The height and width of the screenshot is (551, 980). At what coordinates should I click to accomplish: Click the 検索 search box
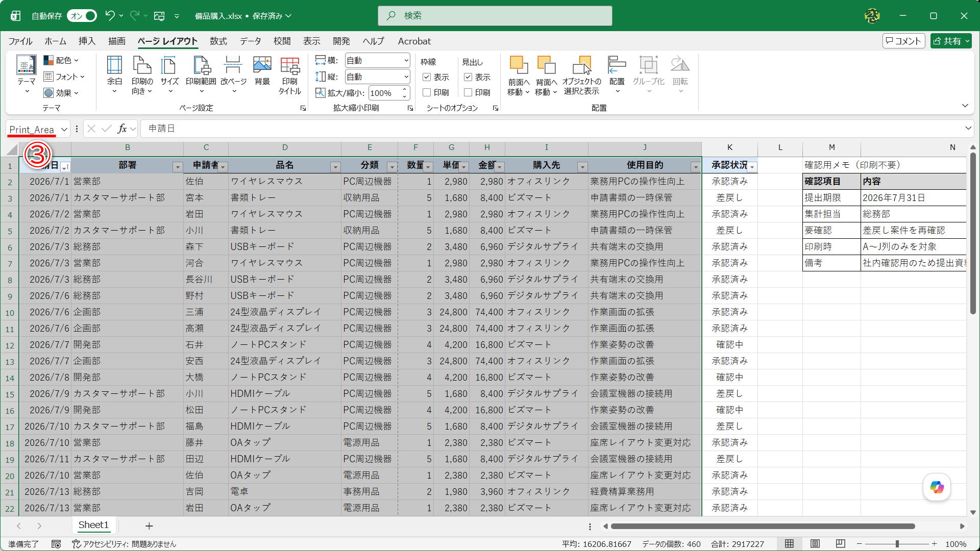(495, 16)
